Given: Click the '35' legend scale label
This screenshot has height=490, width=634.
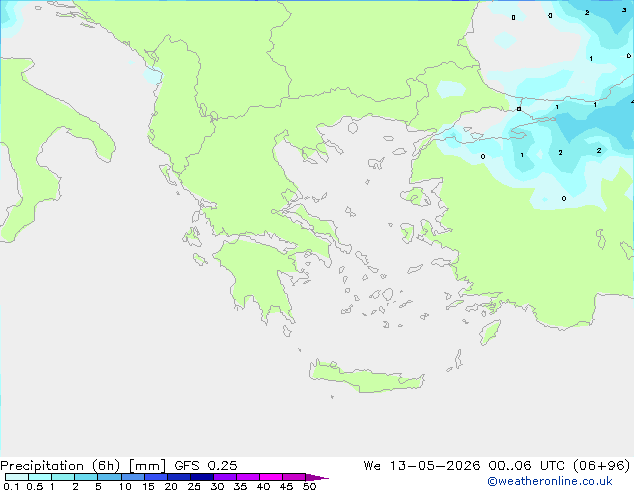Looking at the screenshot, I should pos(240,486).
